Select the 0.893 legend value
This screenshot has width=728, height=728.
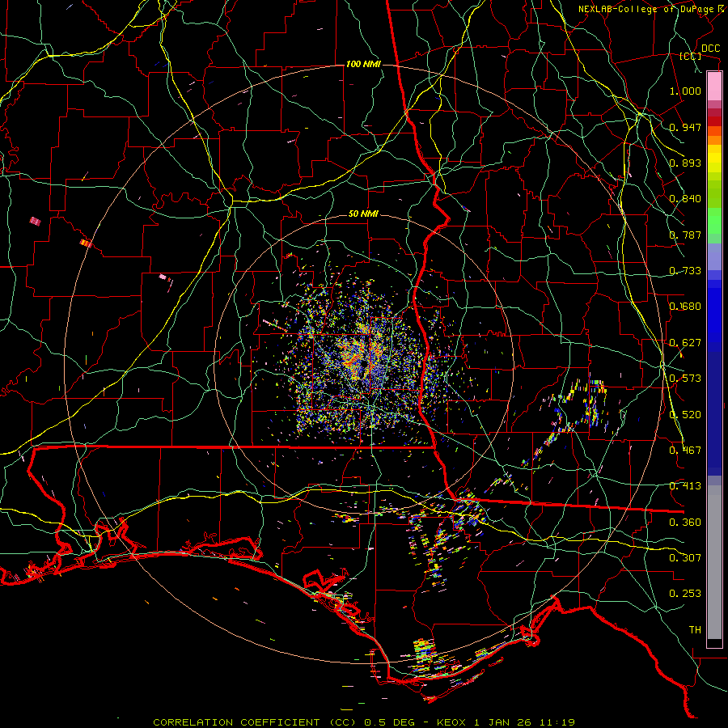point(685,163)
